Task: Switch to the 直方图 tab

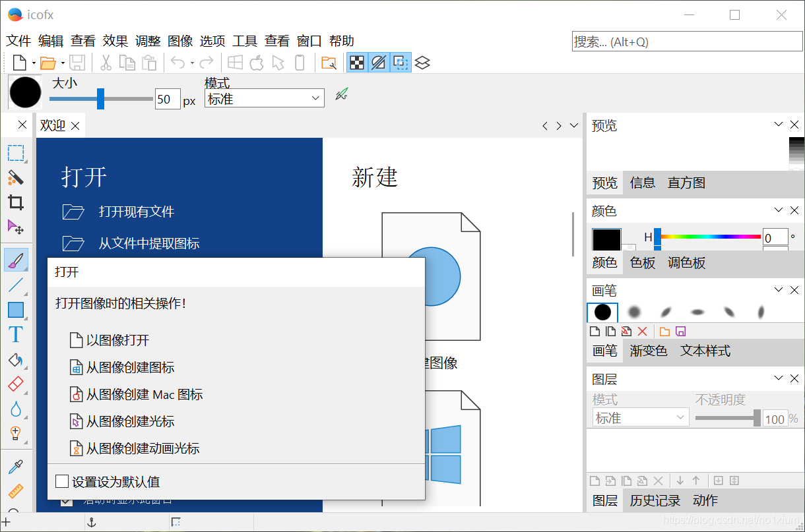Action: (x=686, y=183)
